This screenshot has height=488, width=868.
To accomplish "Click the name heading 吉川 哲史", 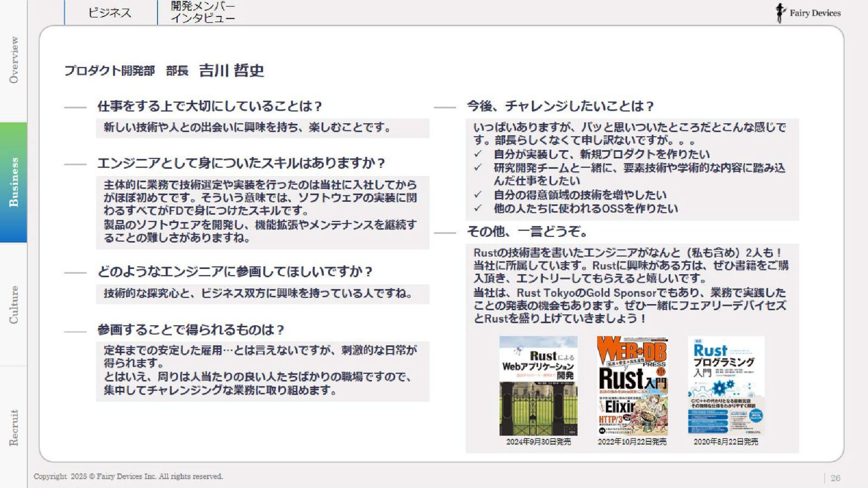I will [231, 70].
